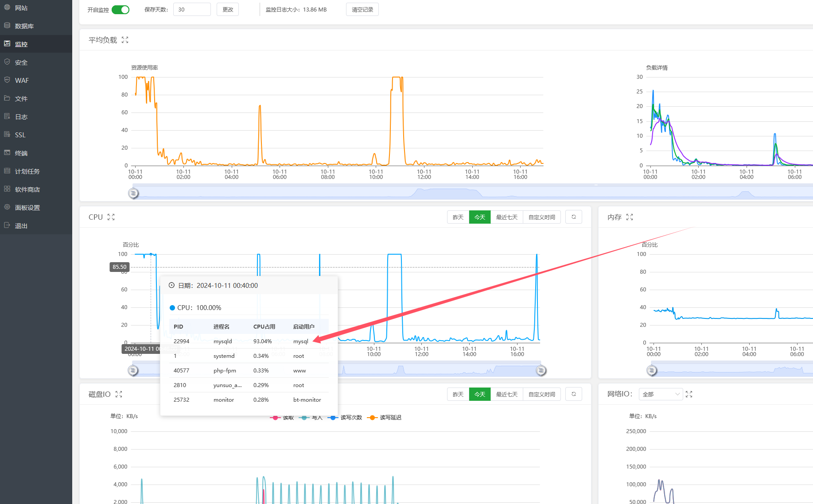Click the 日志 log icon
The height and width of the screenshot is (504, 813).
(x=7, y=116)
